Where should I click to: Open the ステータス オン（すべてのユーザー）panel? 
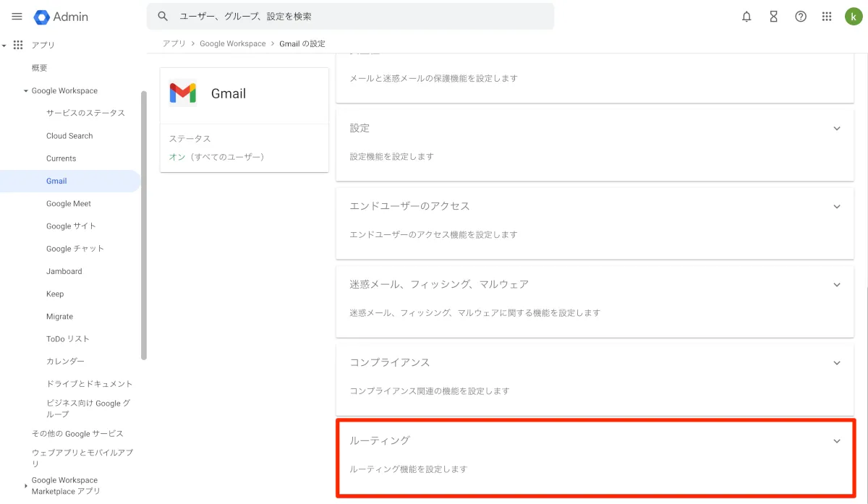click(x=244, y=148)
